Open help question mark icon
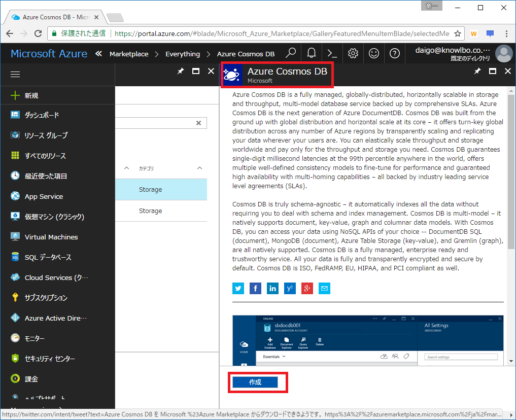Image resolution: width=516 pixels, height=420 pixels. 395,53
